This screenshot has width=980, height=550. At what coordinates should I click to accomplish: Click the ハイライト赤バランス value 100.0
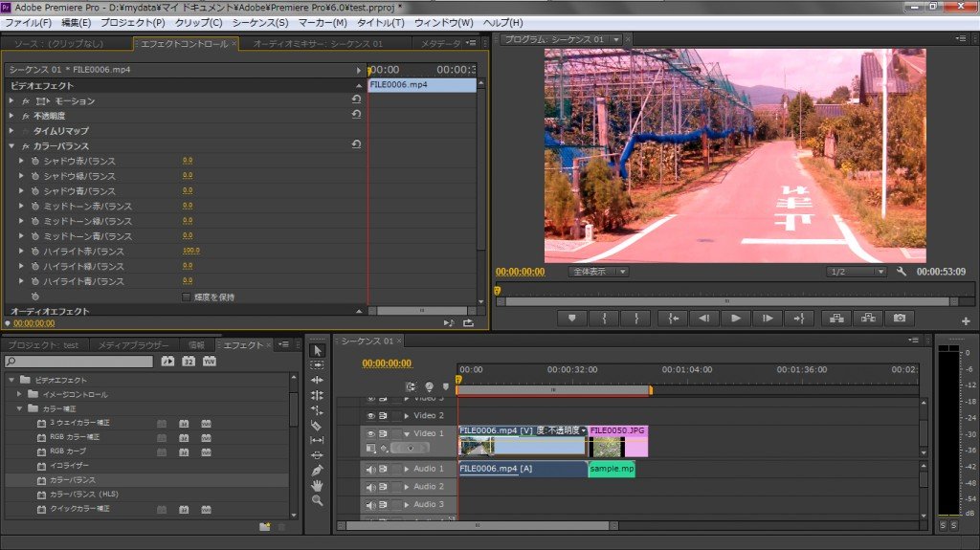[x=191, y=251]
